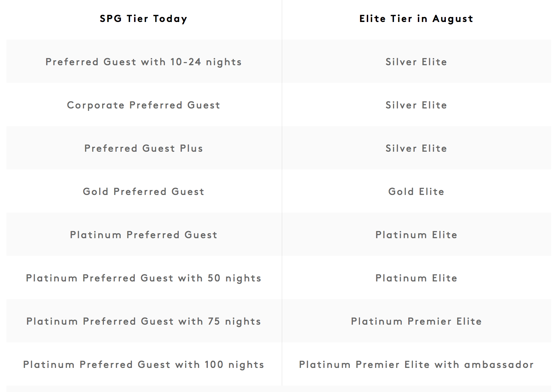Click Platinum Elite beside Platinum Preferred Guest
559x392 pixels.
pos(416,235)
